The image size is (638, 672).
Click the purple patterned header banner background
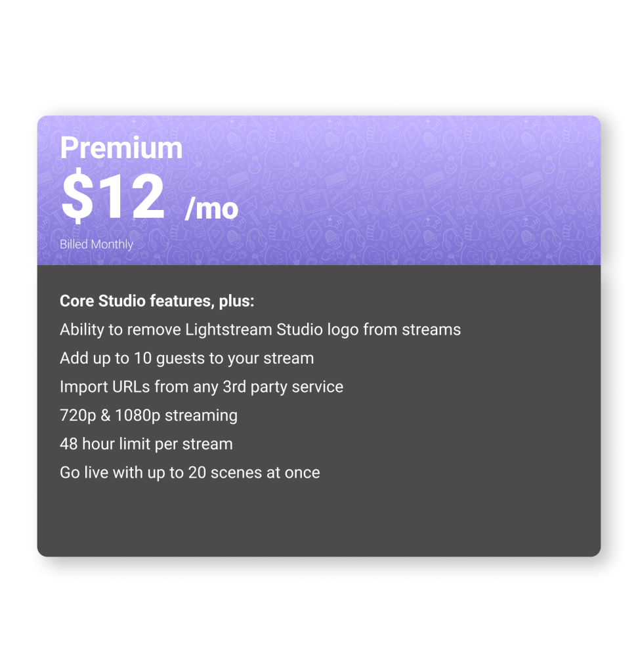pyautogui.click(x=420, y=190)
